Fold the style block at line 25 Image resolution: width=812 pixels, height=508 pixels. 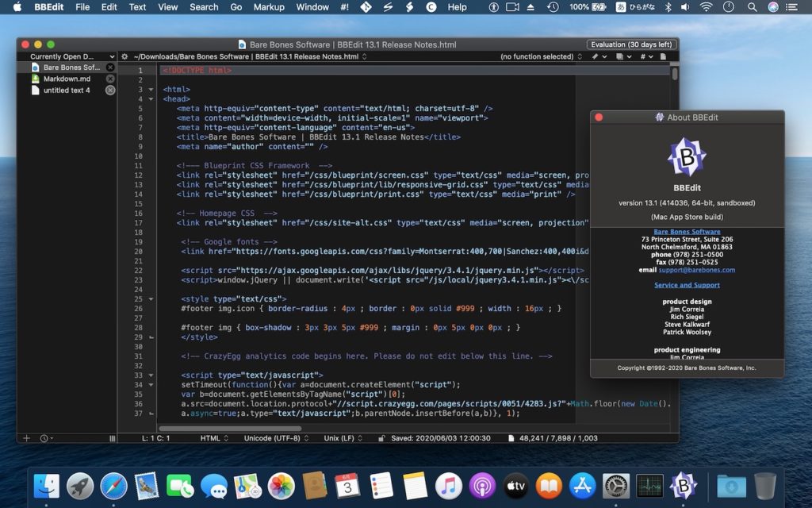pos(151,299)
